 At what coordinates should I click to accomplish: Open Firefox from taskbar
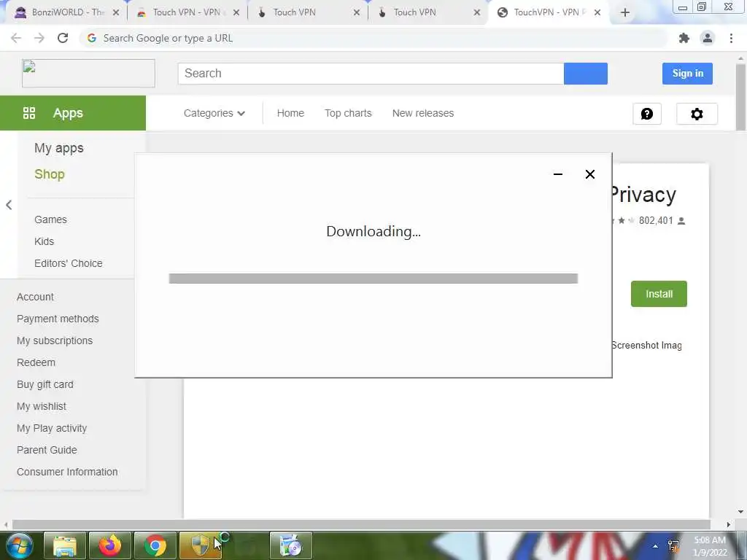pos(110,545)
